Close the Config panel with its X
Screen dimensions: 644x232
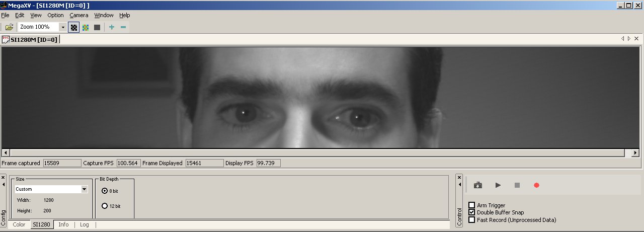3,177
